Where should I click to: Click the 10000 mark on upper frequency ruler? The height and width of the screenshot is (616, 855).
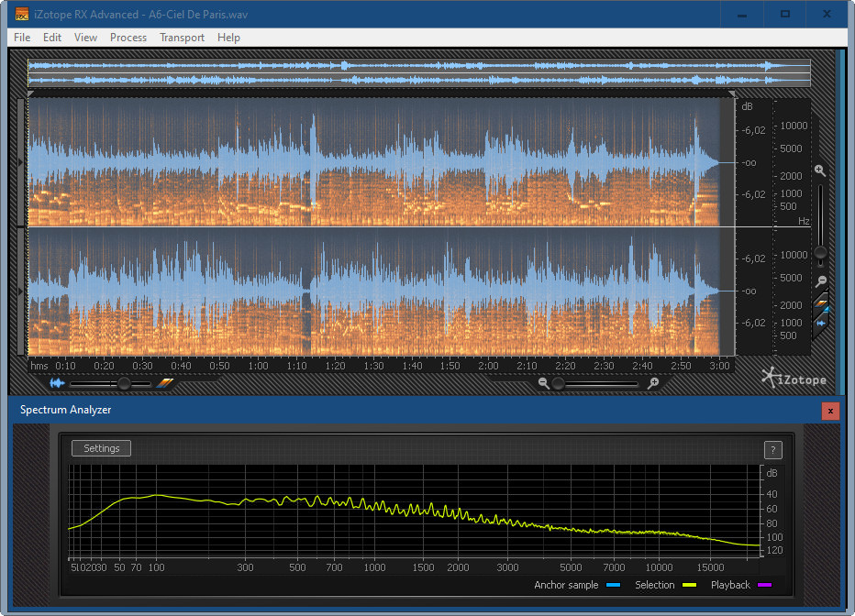(x=794, y=126)
